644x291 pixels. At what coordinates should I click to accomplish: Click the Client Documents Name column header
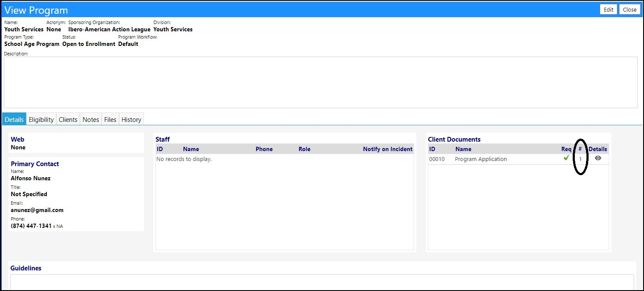(x=463, y=149)
